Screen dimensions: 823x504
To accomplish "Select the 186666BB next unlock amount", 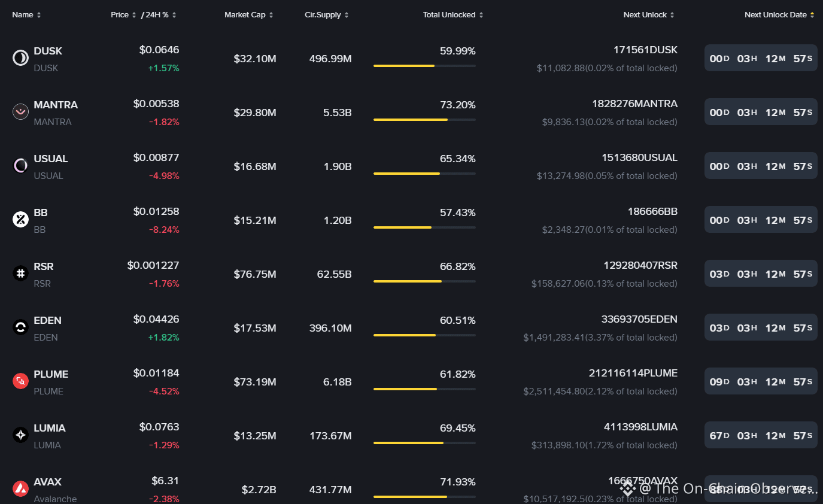I will [653, 212].
